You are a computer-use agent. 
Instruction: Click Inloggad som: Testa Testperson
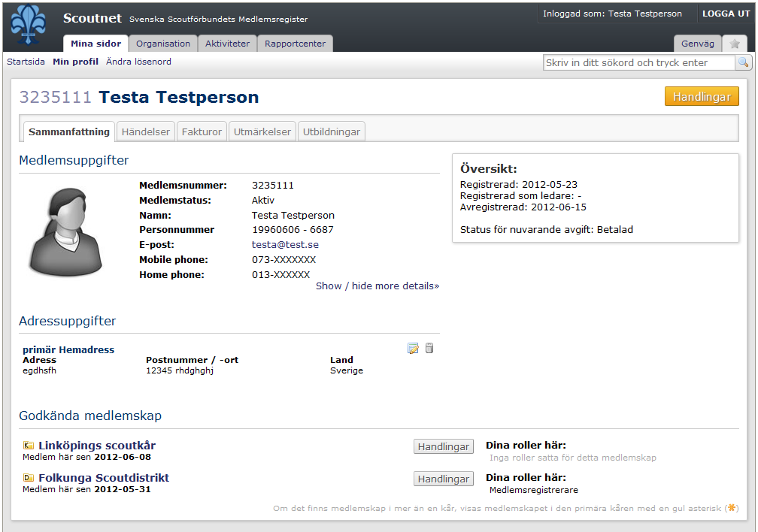tap(612, 14)
